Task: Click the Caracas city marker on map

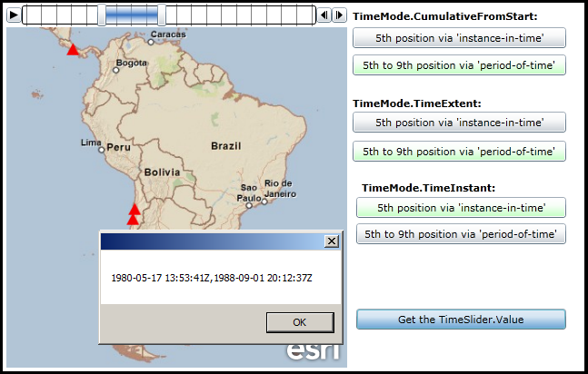Action: (152, 41)
